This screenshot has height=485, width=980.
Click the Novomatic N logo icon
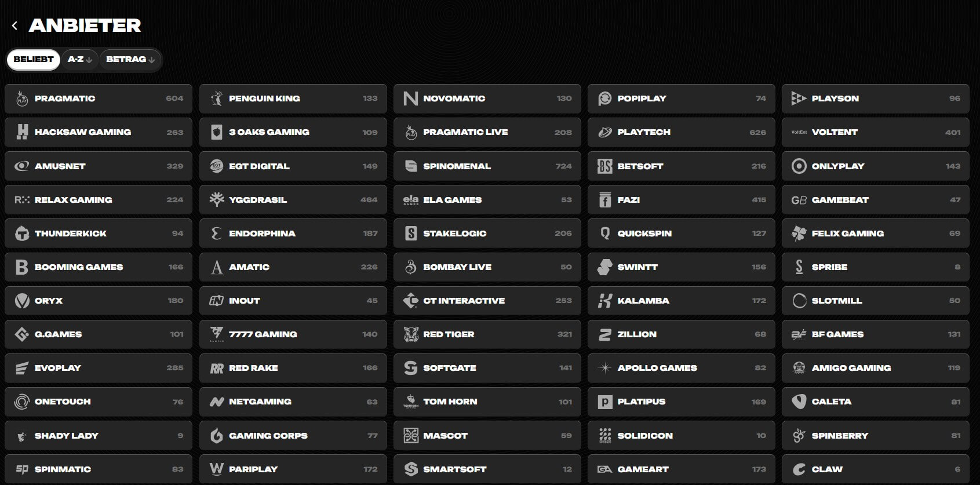point(410,99)
